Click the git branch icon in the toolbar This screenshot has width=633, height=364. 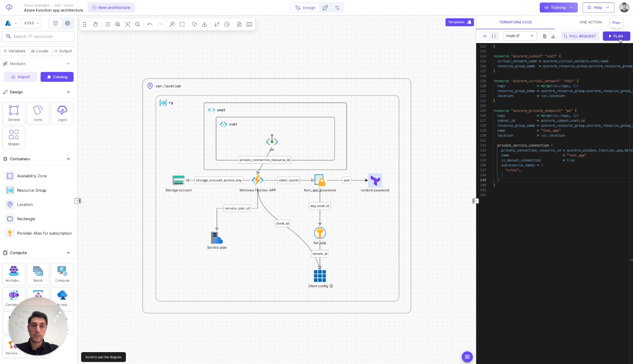coord(217,24)
